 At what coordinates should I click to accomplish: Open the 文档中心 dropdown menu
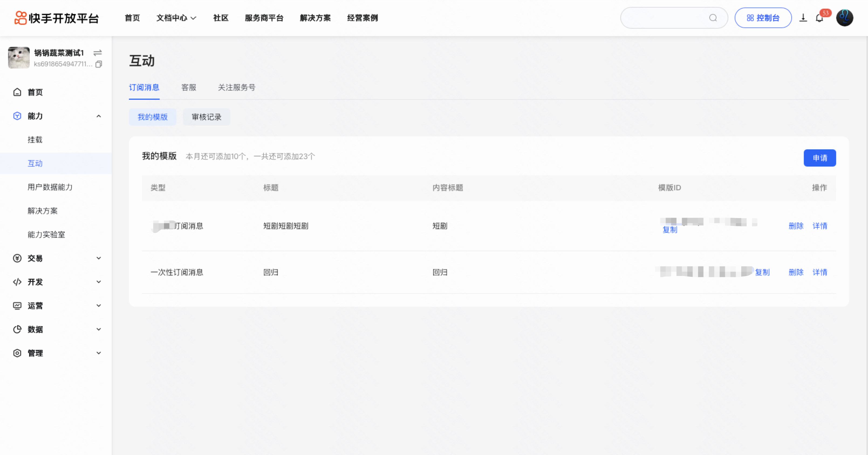[176, 18]
